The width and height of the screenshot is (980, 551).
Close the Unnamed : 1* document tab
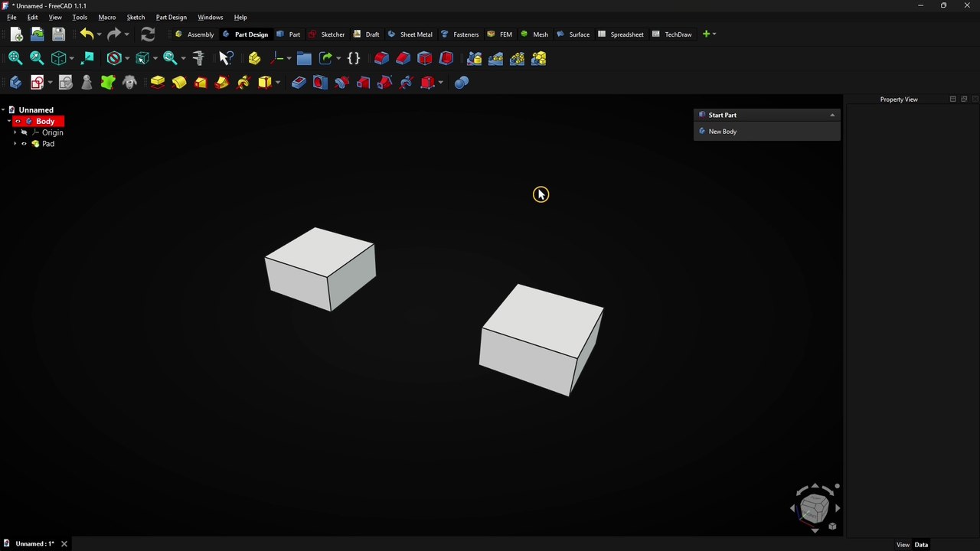point(64,544)
